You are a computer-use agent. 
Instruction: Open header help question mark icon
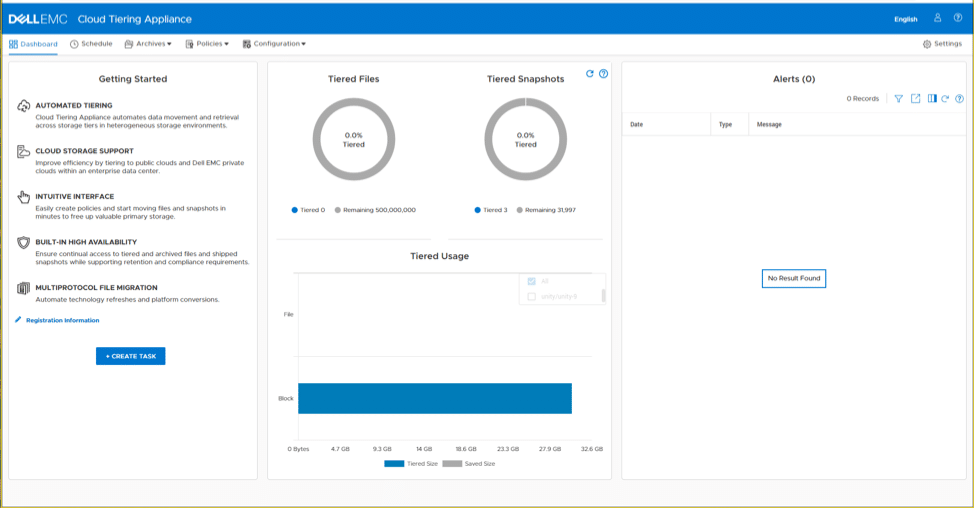(x=958, y=18)
